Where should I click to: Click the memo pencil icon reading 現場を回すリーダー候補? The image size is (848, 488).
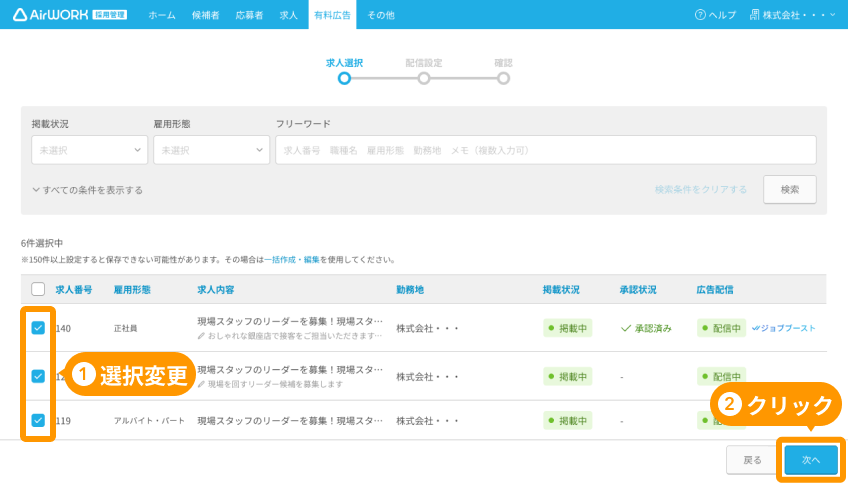201,384
